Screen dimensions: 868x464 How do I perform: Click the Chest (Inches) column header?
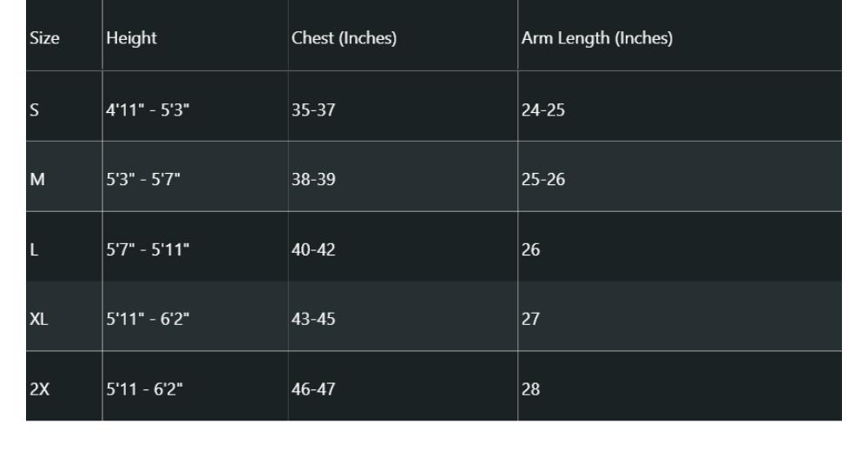[x=345, y=39]
